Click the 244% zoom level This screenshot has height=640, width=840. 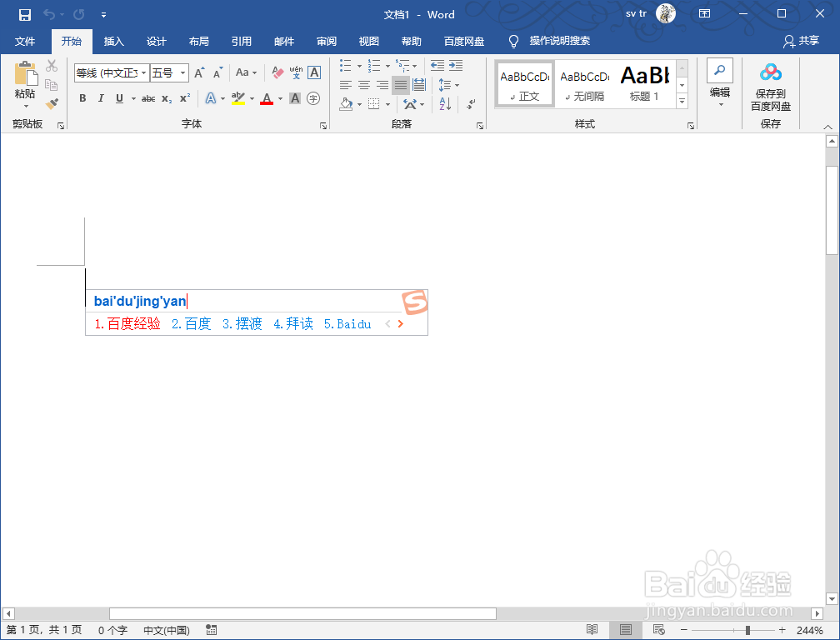(809, 630)
